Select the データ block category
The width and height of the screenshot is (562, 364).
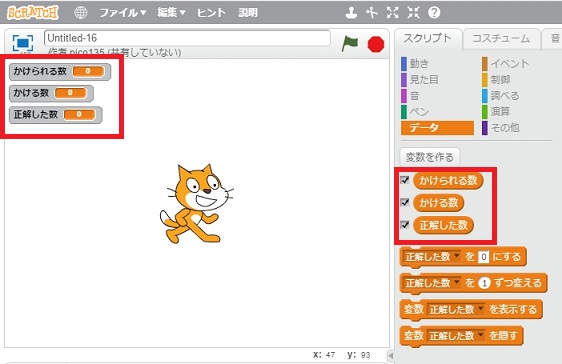[x=437, y=128]
